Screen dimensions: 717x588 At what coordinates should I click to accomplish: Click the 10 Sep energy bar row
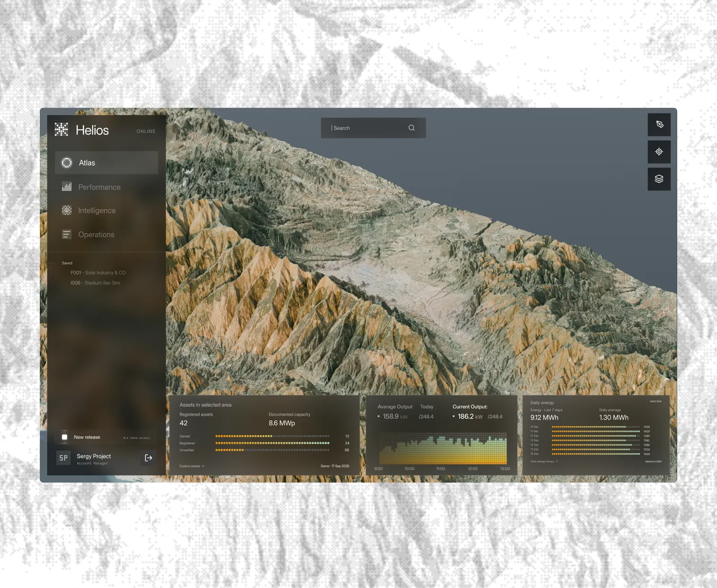[590, 427]
